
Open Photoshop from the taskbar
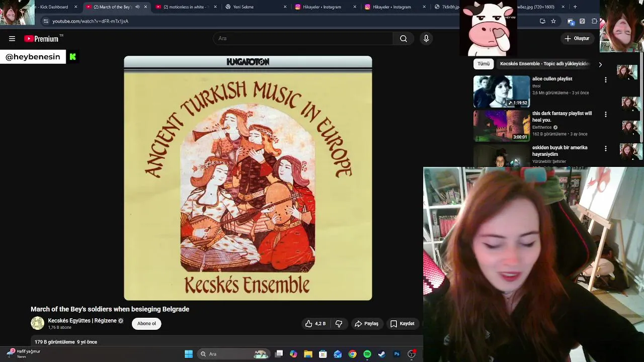[397, 354]
